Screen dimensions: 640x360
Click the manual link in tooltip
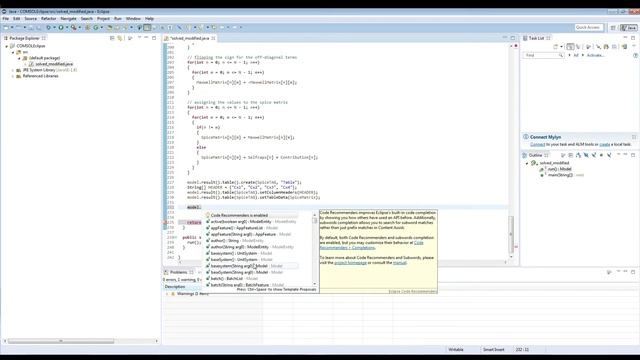point(400,263)
